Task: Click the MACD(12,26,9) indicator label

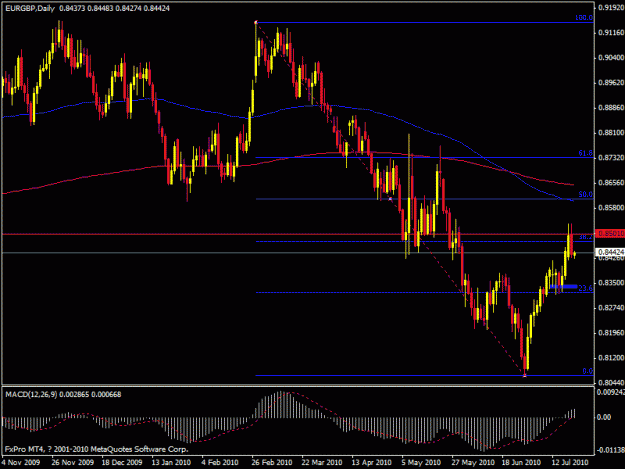Action: (x=31, y=394)
